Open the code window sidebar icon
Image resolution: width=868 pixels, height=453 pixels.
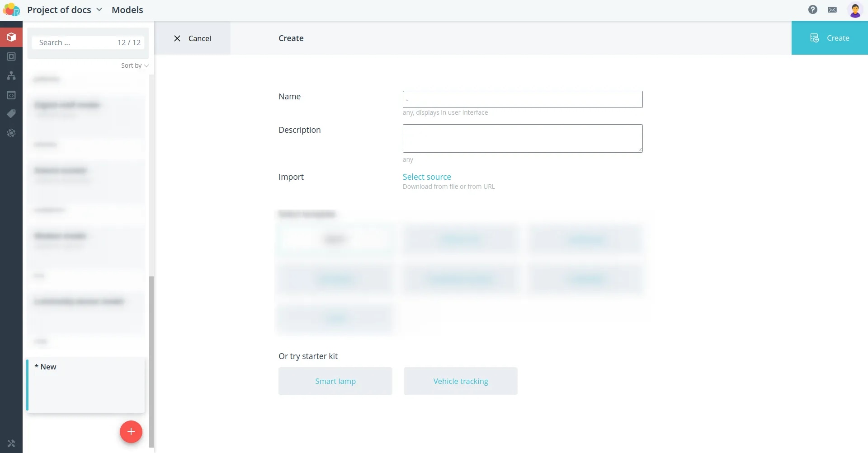pyautogui.click(x=11, y=95)
